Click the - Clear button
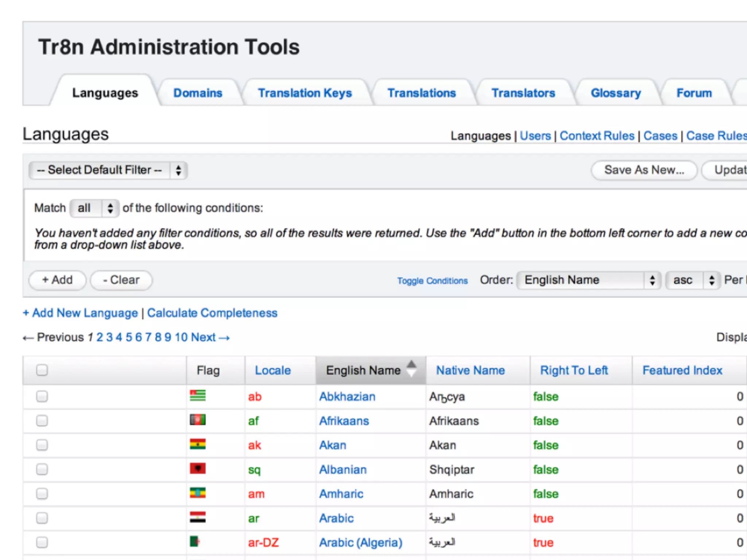This screenshot has height=560, width=747. [x=121, y=280]
